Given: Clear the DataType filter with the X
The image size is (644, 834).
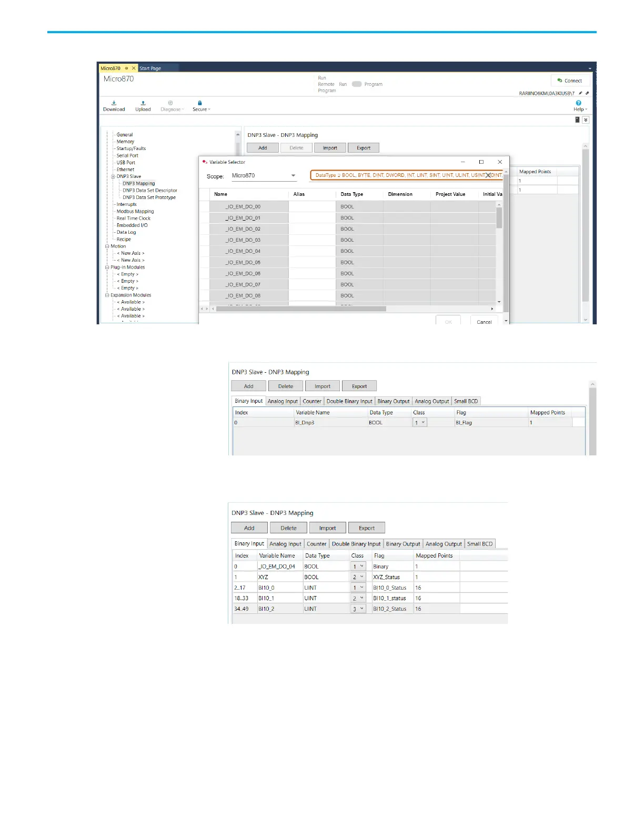Looking at the screenshot, I should point(488,175).
